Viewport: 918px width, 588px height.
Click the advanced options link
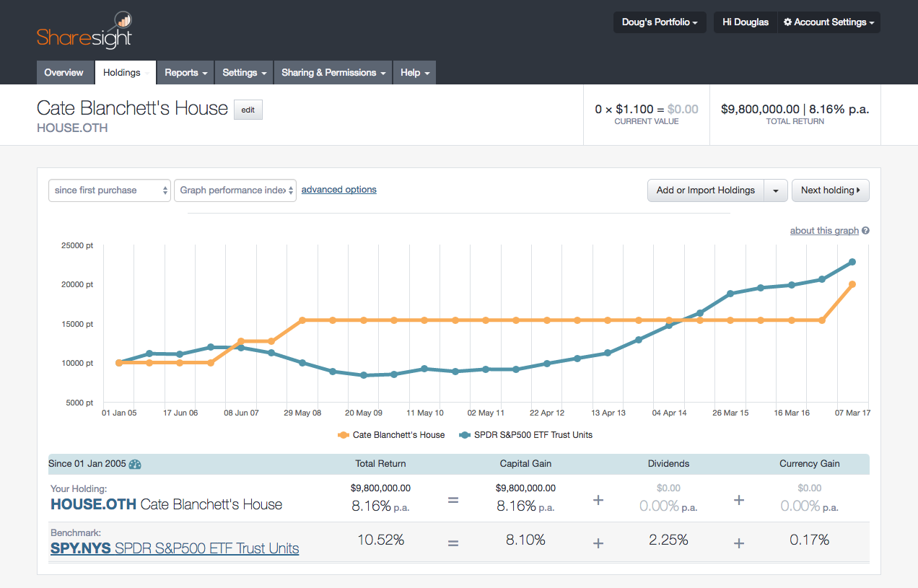(x=339, y=190)
